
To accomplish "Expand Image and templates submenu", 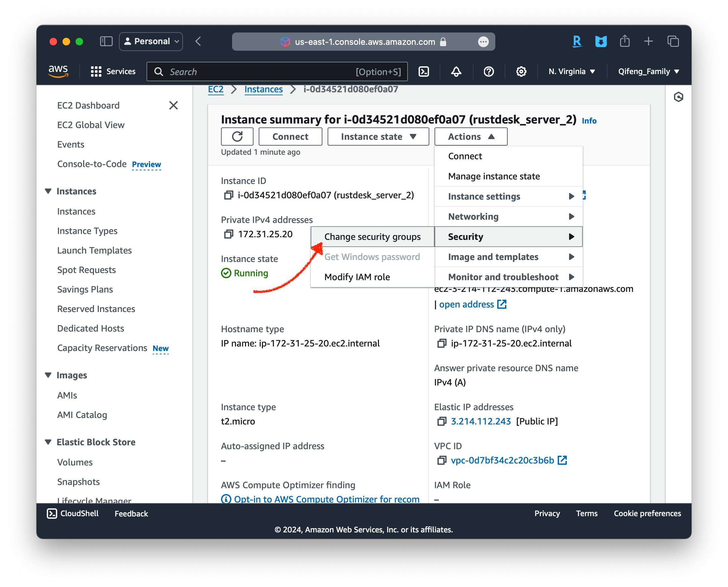I will point(508,257).
